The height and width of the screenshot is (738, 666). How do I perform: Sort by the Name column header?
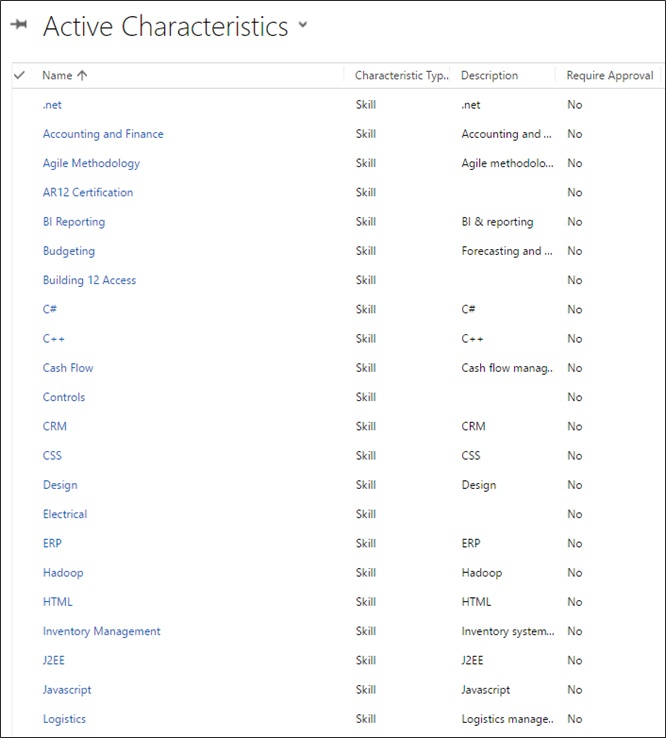click(x=57, y=75)
